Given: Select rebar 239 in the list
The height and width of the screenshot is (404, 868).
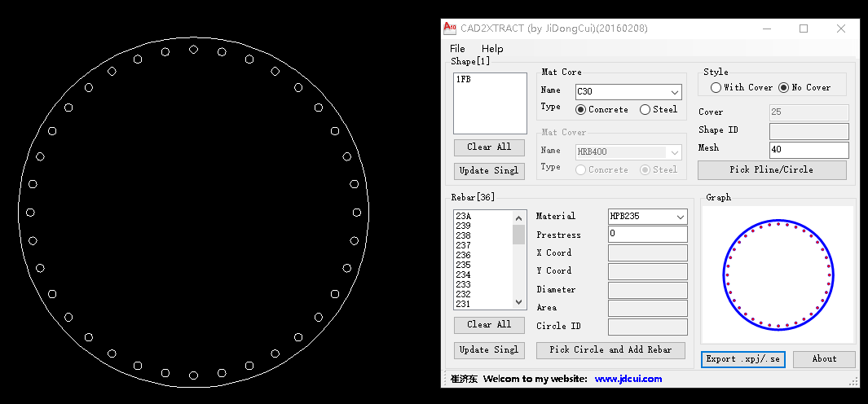Looking at the screenshot, I should tap(463, 226).
